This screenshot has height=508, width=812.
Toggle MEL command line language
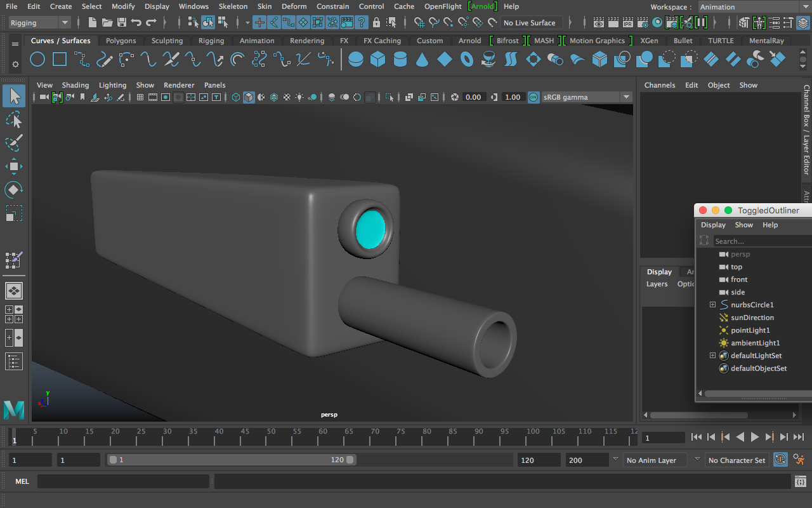coord(22,481)
